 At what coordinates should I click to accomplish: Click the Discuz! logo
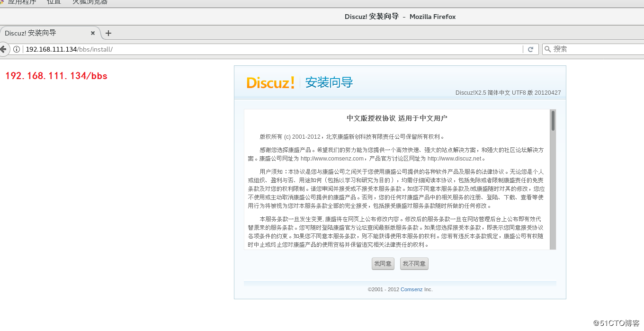point(271,82)
